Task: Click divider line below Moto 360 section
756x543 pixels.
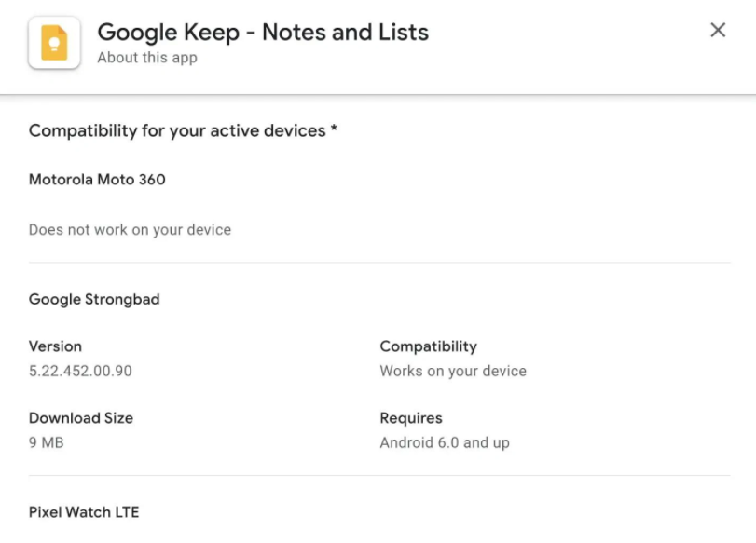Action: 379,263
